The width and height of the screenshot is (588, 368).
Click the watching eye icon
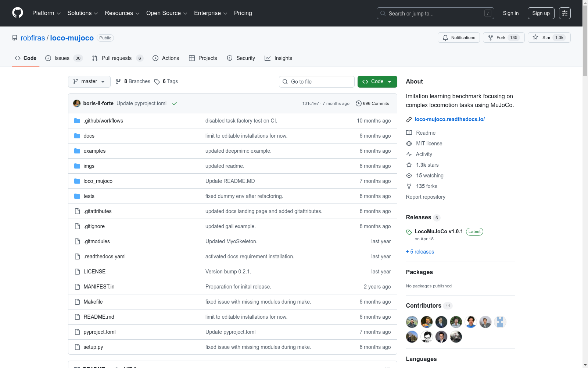tap(409, 176)
